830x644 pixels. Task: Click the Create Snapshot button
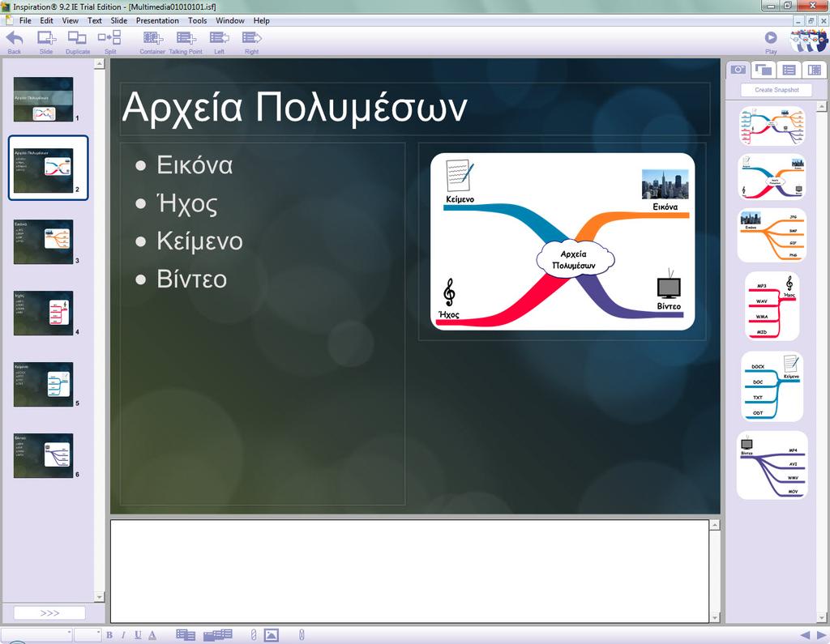tap(777, 90)
